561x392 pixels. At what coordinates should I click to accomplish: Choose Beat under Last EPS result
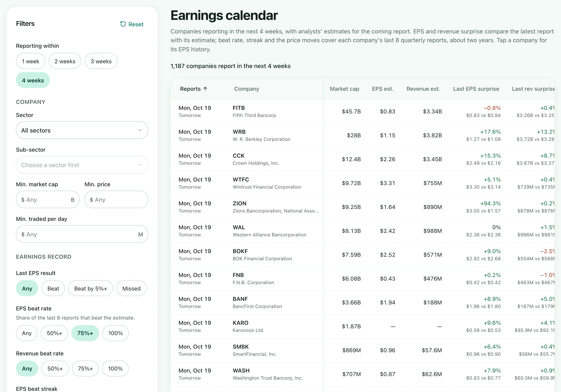coord(53,289)
